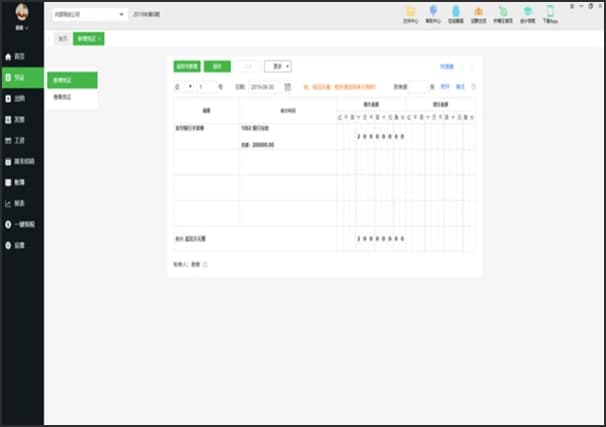Viewport: 606px width, 427px height.
Task: Click the first wide green button above the voucher
Action: coord(187,66)
